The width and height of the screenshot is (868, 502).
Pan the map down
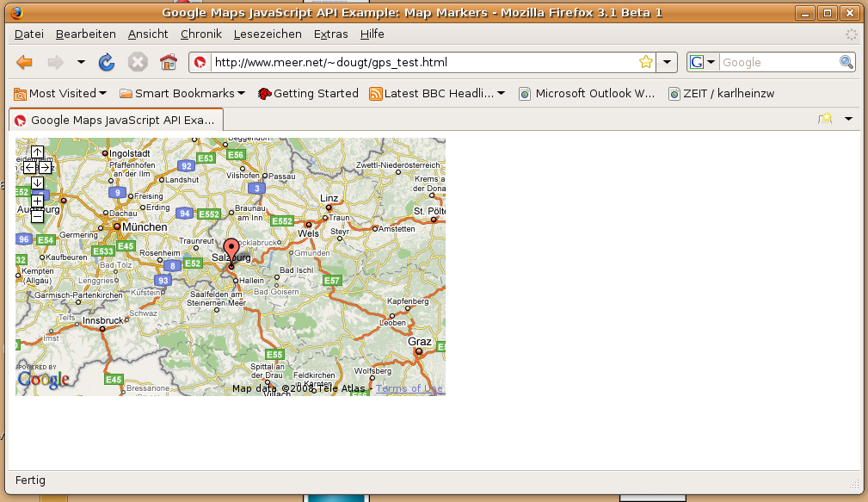pos(37,183)
